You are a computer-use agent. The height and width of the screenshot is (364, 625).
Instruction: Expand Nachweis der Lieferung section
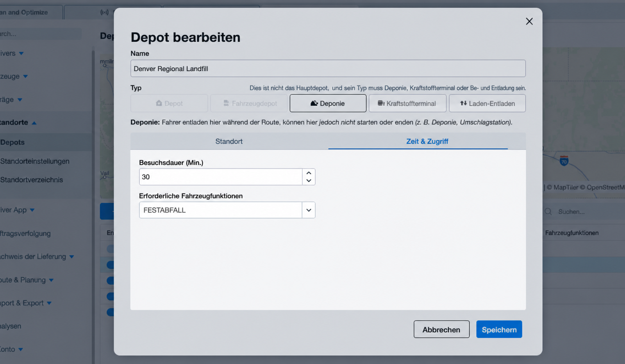[71, 257]
